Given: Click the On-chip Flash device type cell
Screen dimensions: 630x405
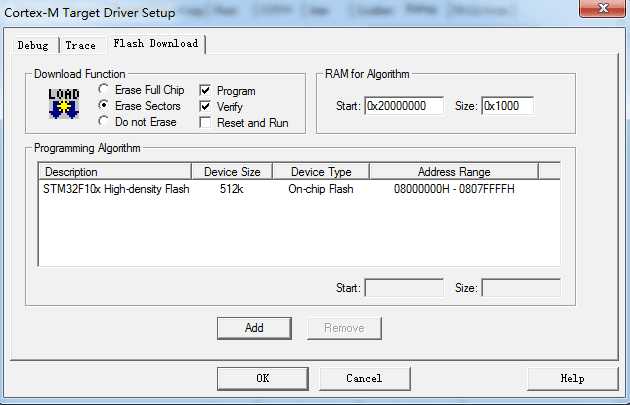Looking at the screenshot, I should tap(321, 189).
